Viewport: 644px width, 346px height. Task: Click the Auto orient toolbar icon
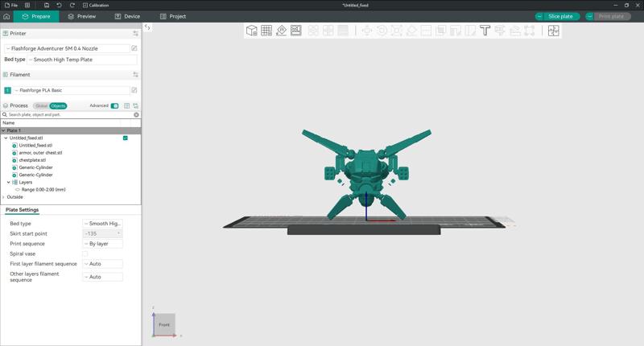pyautogui.click(x=281, y=31)
